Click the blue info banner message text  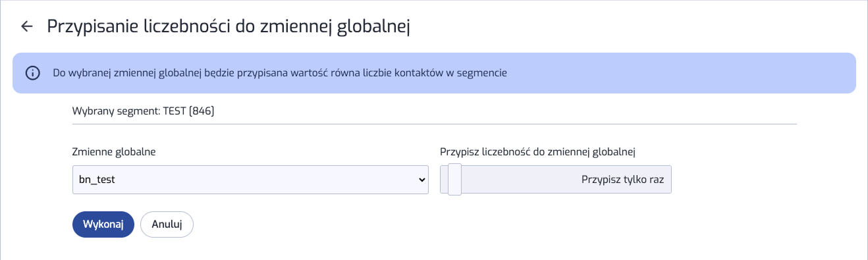coord(280,73)
